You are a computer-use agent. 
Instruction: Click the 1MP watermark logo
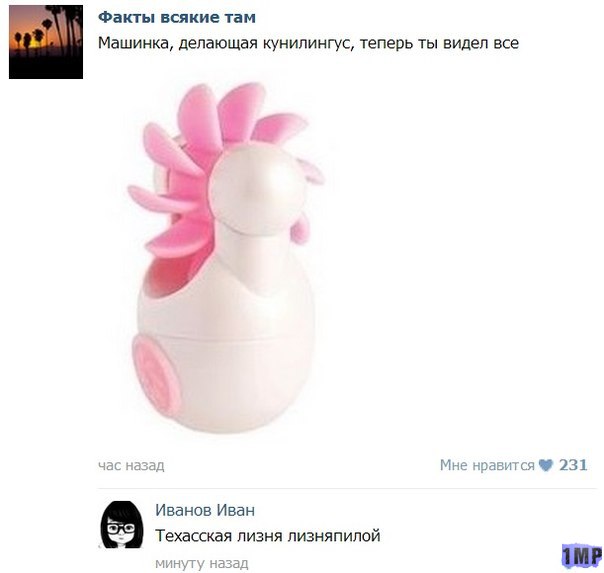pos(582,556)
